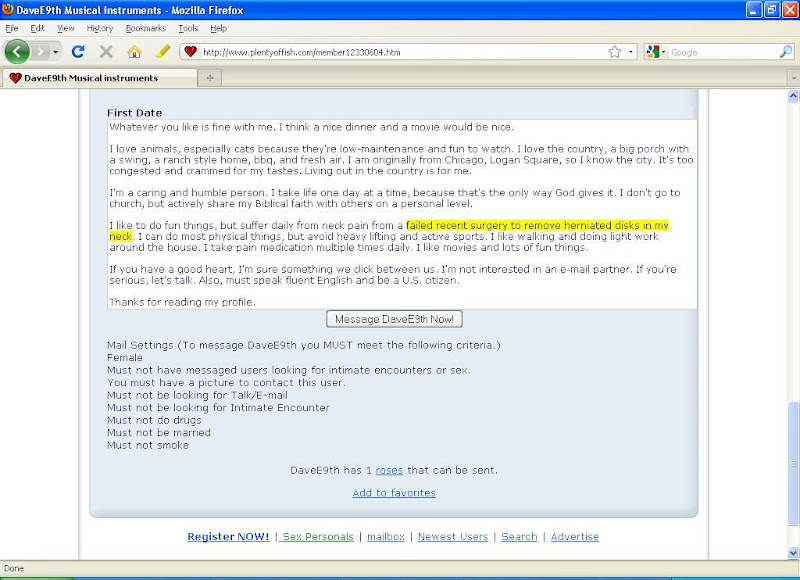Click the 'Must not smoke' criteria line
This screenshot has width=800, height=580.
pos(148,445)
